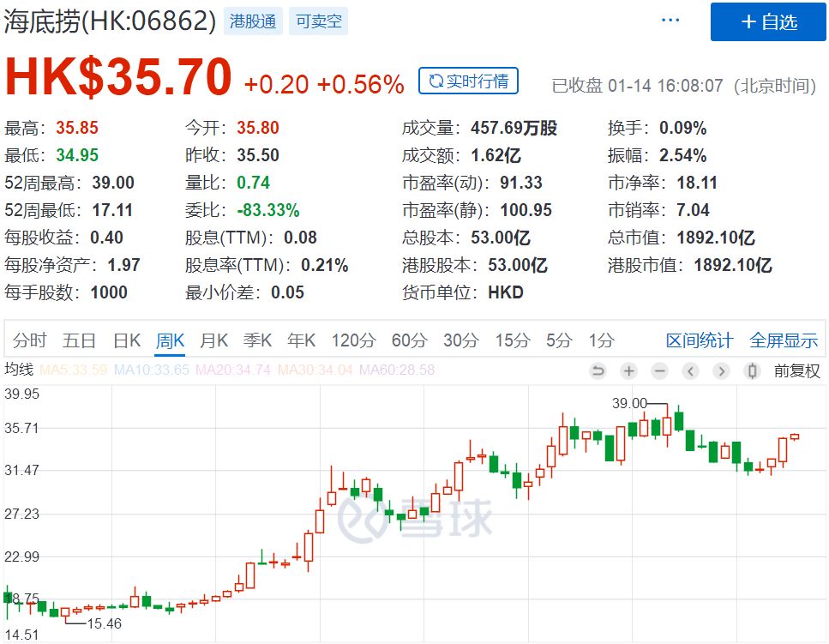The height and width of the screenshot is (644, 829).
Task: Toggle the MA10:33.65 moving average line
Action: click(151, 370)
